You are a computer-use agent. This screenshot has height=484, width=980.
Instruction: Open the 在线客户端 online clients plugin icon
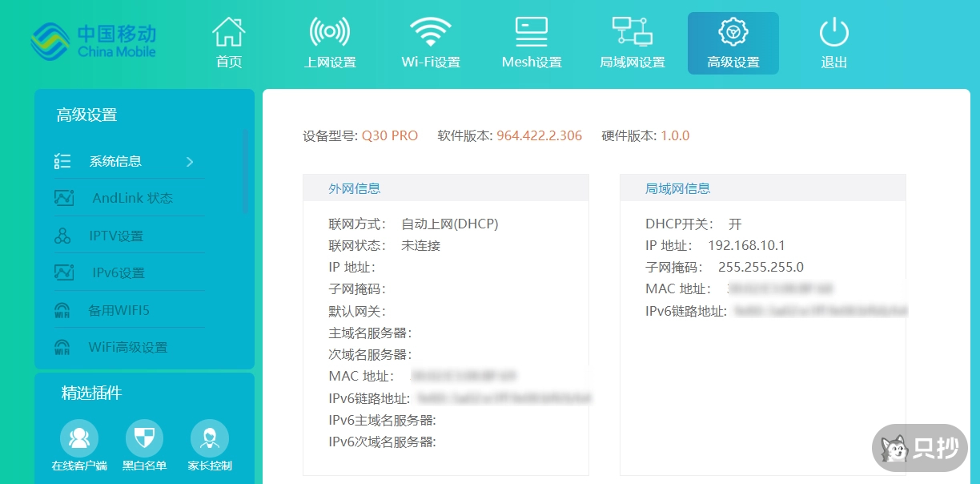[x=79, y=437]
